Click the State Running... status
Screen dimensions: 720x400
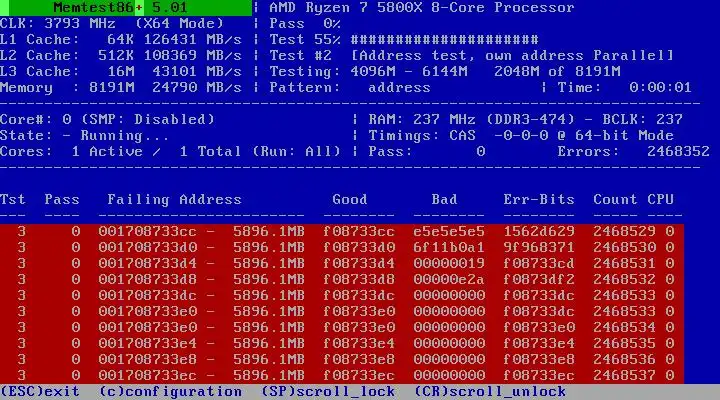tap(84, 135)
